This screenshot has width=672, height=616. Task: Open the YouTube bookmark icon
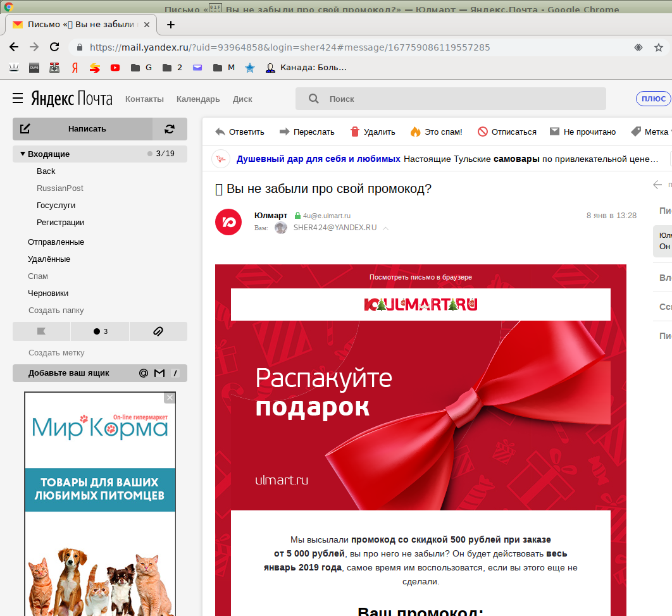pyautogui.click(x=115, y=68)
